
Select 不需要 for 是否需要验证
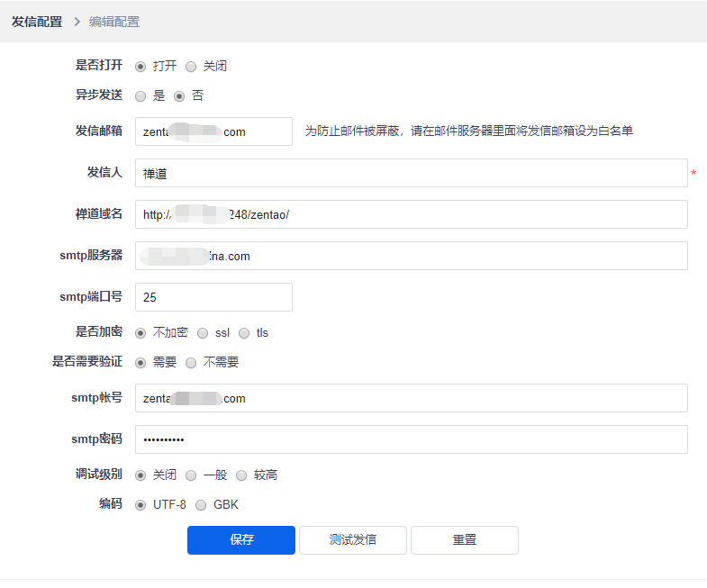point(191,363)
